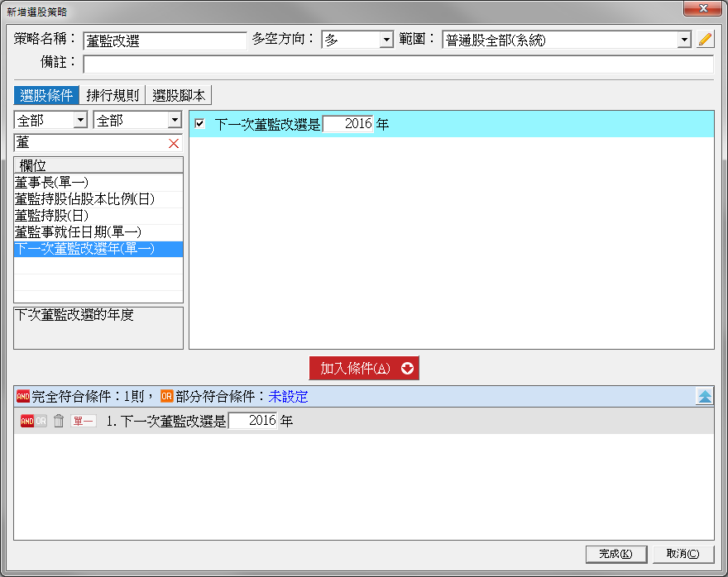Delete condition 1 using trash icon
The image size is (728, 577).
[x=59, y=421]
